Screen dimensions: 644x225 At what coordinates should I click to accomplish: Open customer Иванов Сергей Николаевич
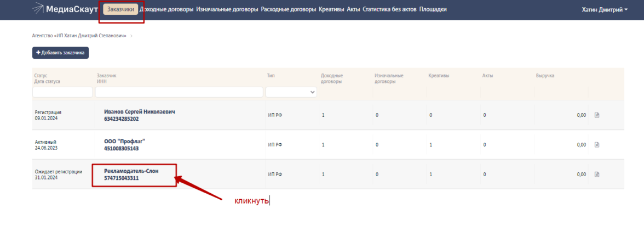click(140, 112)
